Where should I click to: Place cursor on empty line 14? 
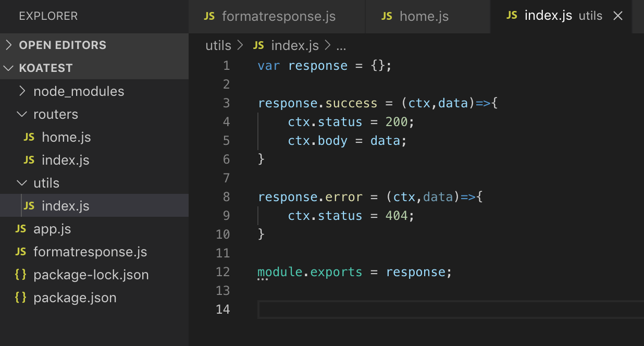point(448,309)
